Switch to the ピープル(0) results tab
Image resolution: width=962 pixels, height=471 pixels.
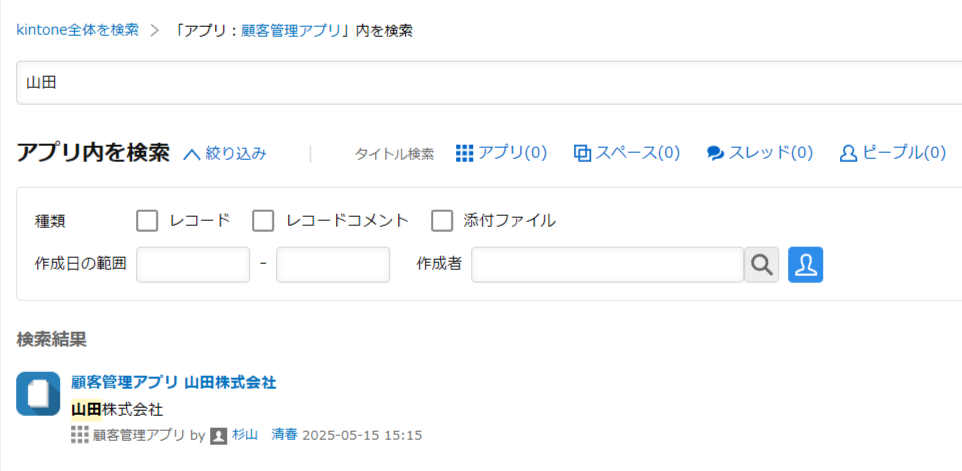click(893, 153)
